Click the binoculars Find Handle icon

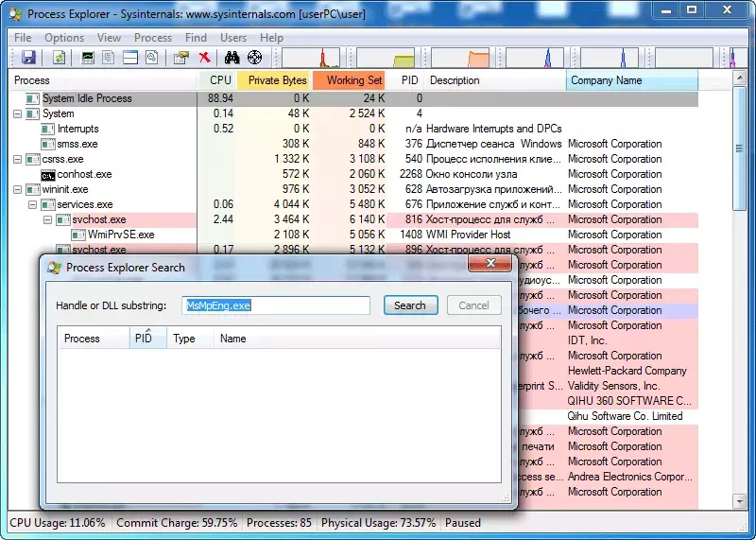(x=232, y=58)
